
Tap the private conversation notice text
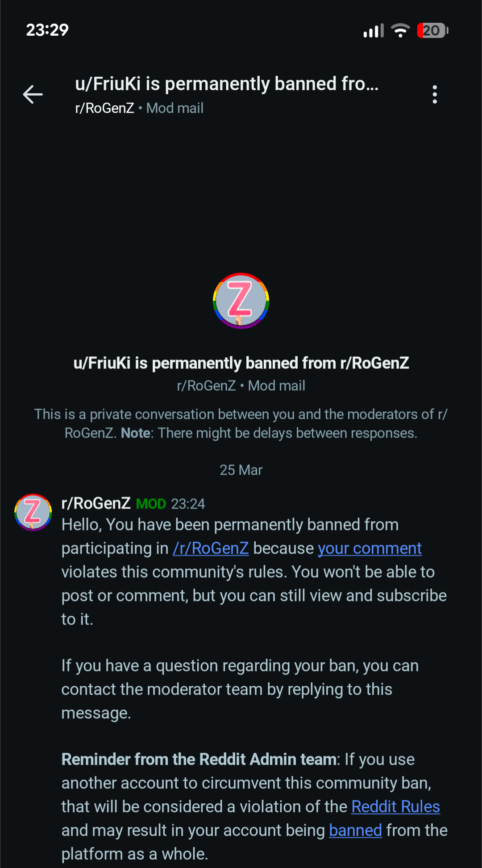241,424
